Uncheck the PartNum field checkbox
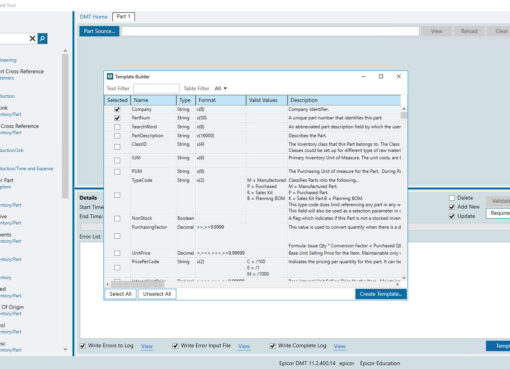The width and height of the screenshot is (510, 369). coord(117,118)
